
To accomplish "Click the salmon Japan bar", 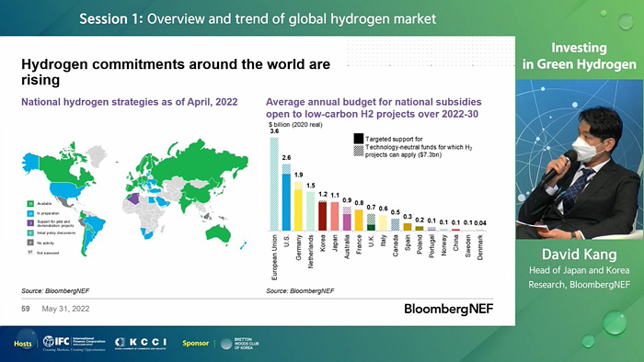I will [x=335, y=217].
